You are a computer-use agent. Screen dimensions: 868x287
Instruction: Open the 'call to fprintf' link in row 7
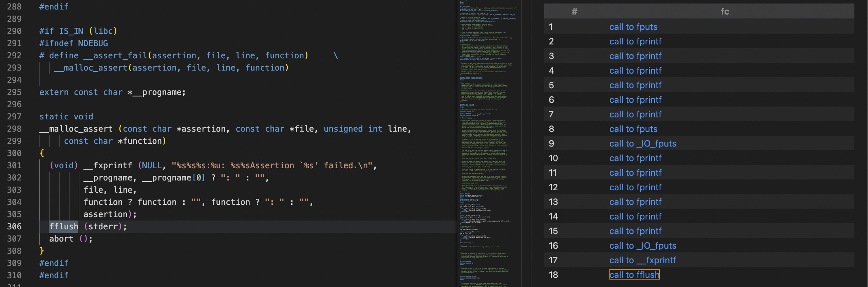[635, 114]
